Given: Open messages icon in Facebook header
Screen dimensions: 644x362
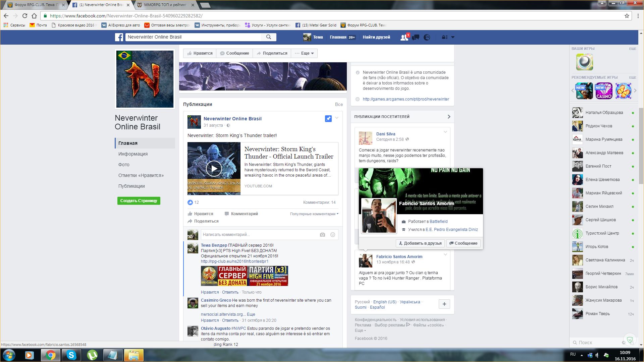Looking at the screenshot, I should [x=416, y=37].
